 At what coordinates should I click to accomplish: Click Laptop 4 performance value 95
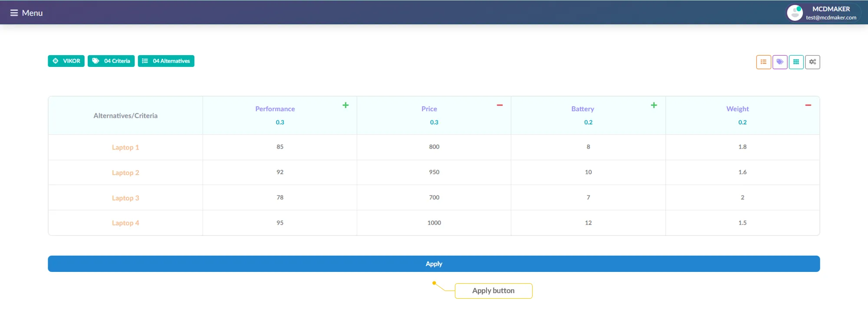[280, 223]
